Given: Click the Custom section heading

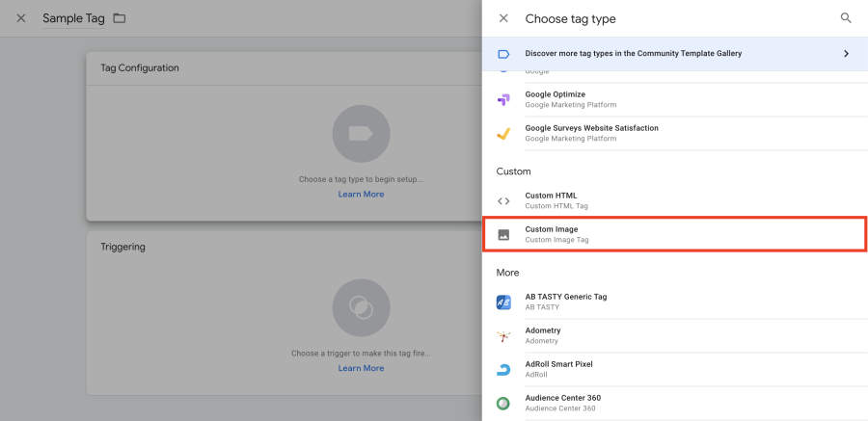Looking at the screenshot, I should click(514, 171).
